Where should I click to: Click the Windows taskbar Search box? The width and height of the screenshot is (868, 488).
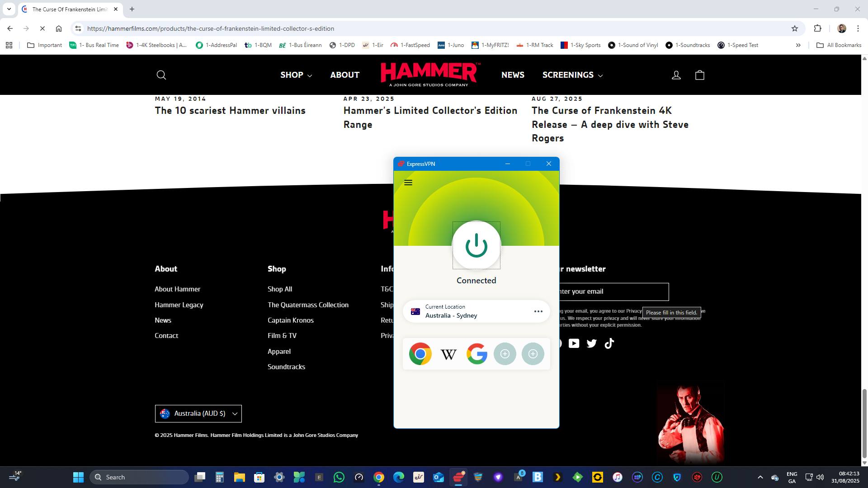tap(139, 477)
